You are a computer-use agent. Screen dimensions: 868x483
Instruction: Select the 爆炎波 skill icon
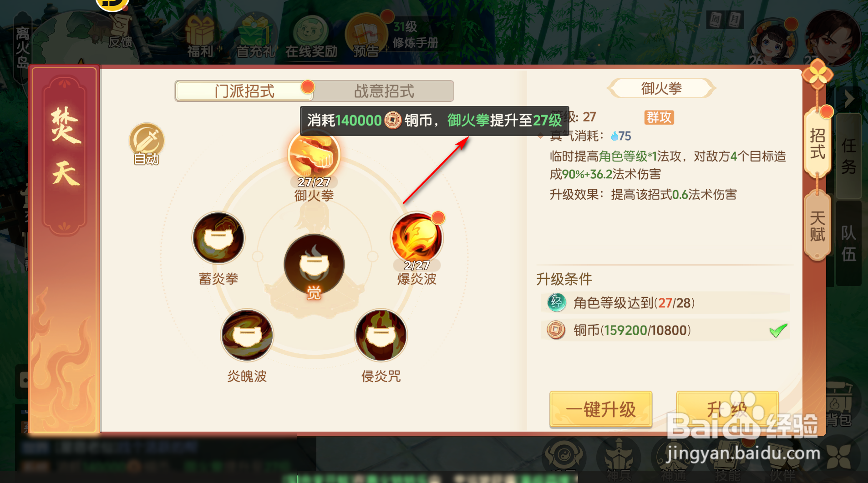[x=416, y=237]
